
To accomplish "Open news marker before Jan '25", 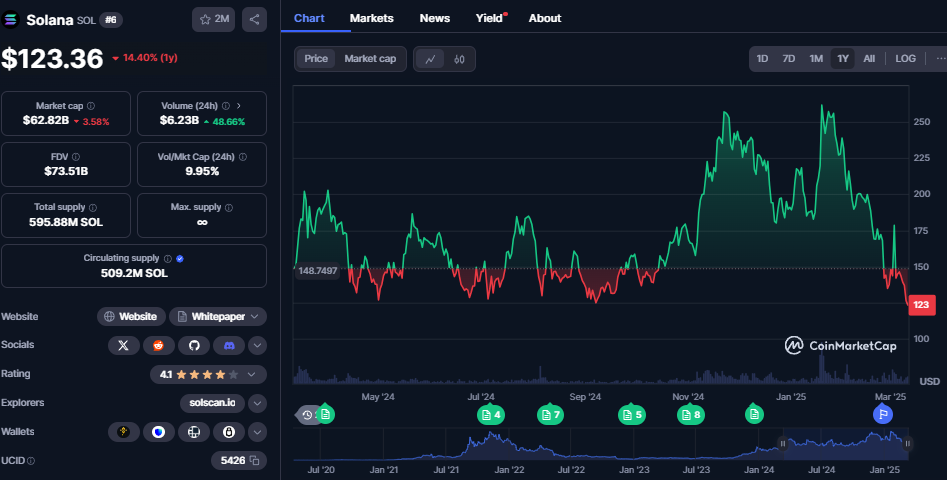I will (754, 414).
